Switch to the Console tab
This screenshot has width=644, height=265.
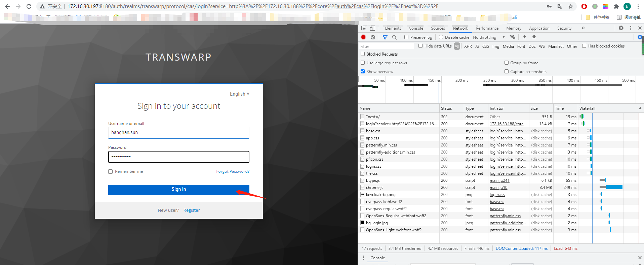(x=416, y=28)
